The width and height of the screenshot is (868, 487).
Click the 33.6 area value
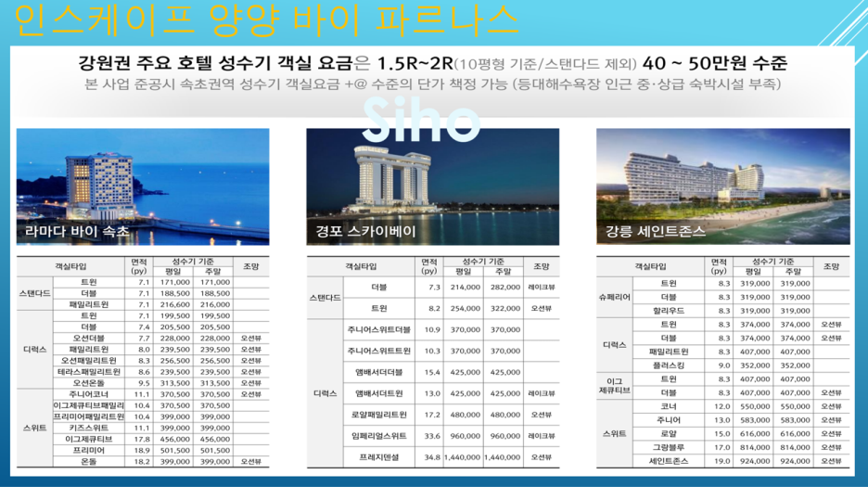[432, 436]
